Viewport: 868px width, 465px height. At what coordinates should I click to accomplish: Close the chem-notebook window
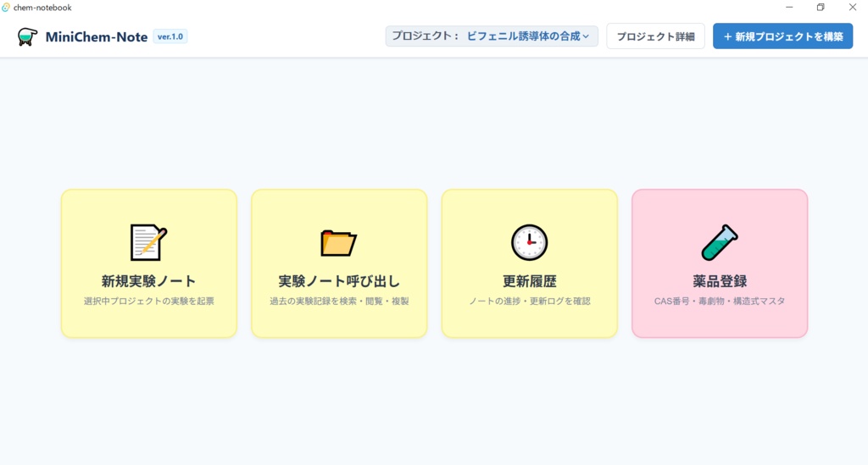point(853,7)
